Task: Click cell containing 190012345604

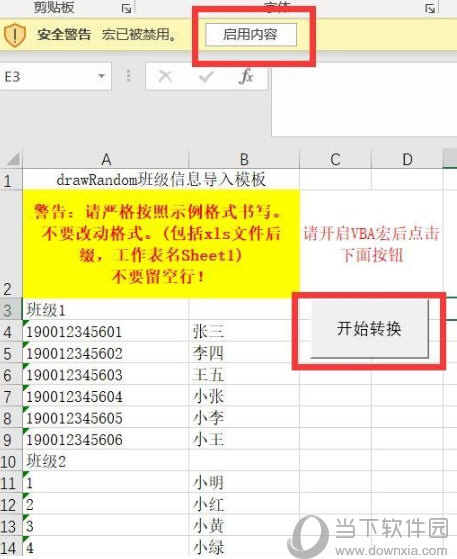Action: 106,396
